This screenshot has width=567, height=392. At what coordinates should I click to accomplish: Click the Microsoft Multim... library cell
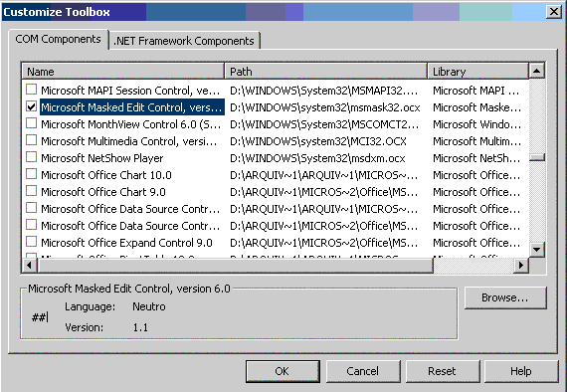point(476,141)
